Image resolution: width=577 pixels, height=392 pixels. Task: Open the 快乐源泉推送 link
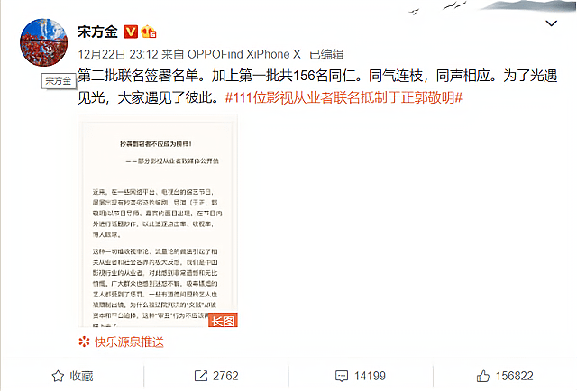tap(129, 342)
